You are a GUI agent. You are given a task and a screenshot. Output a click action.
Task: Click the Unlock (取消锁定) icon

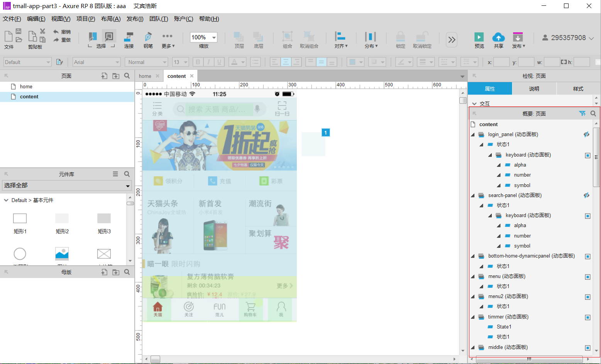coord(422,37)
